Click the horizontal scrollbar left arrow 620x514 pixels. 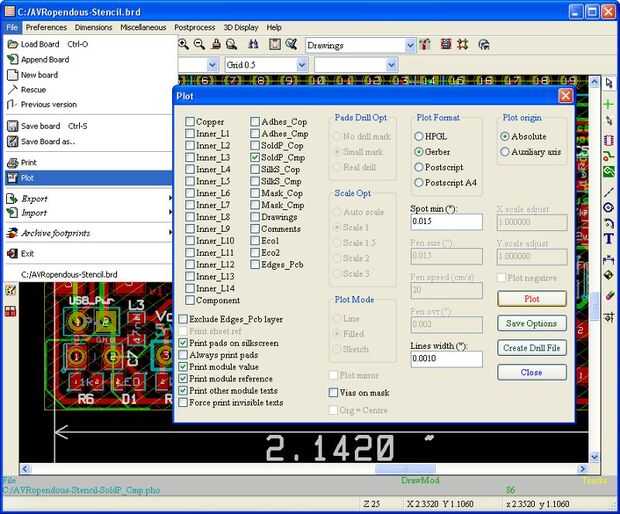point(25,469)
